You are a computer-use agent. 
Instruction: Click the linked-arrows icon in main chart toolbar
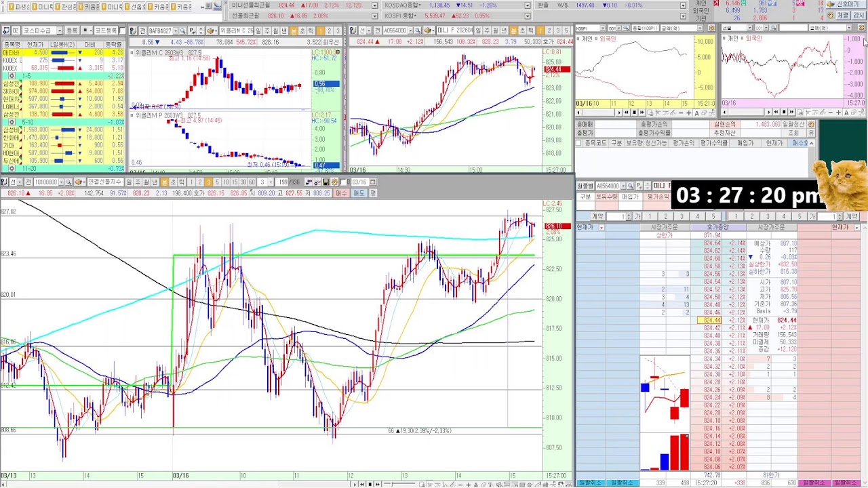310,182
